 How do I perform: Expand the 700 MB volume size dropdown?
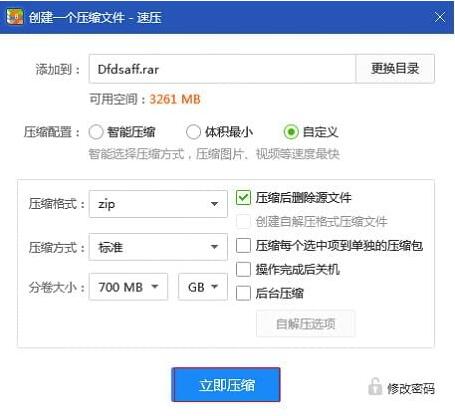pyautogui.click(x=128, y=287)
